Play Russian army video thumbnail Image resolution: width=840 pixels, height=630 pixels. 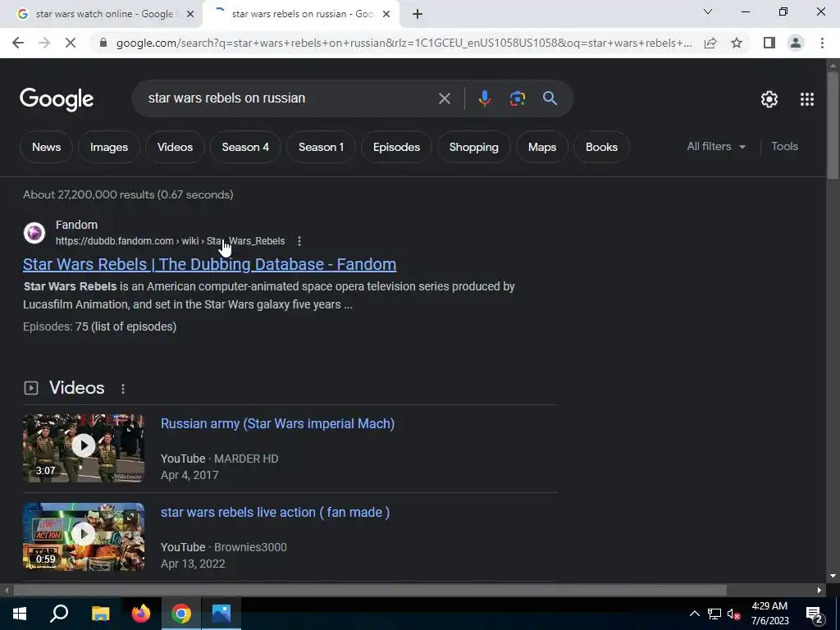[x=84, y=448]
